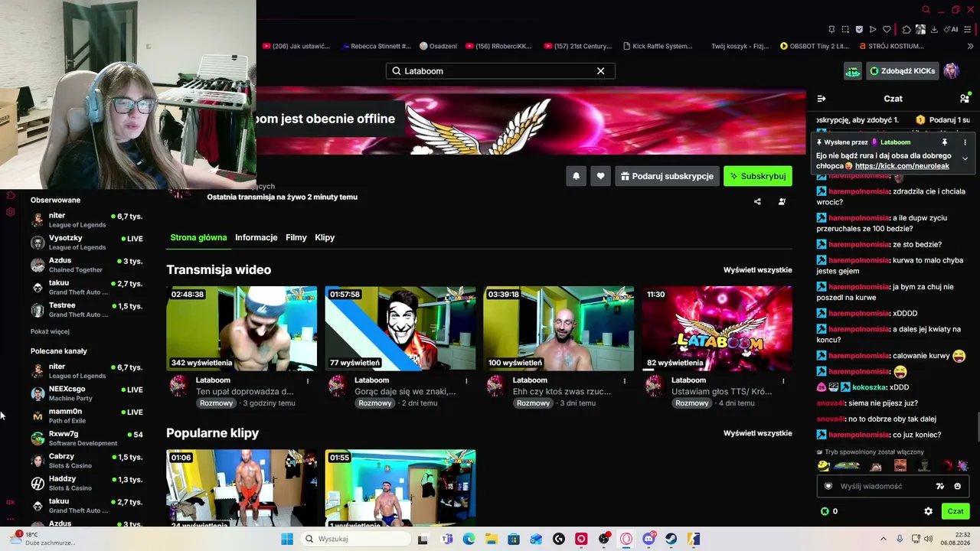Open browser extensions cube icon
This screenshot has width=980, height=551.
point(906,30)
